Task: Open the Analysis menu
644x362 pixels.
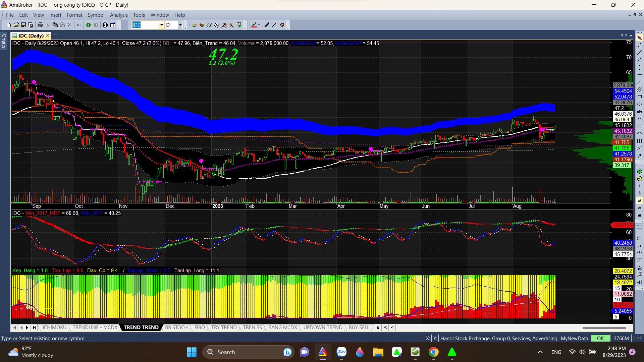Action: pos(119,15)
